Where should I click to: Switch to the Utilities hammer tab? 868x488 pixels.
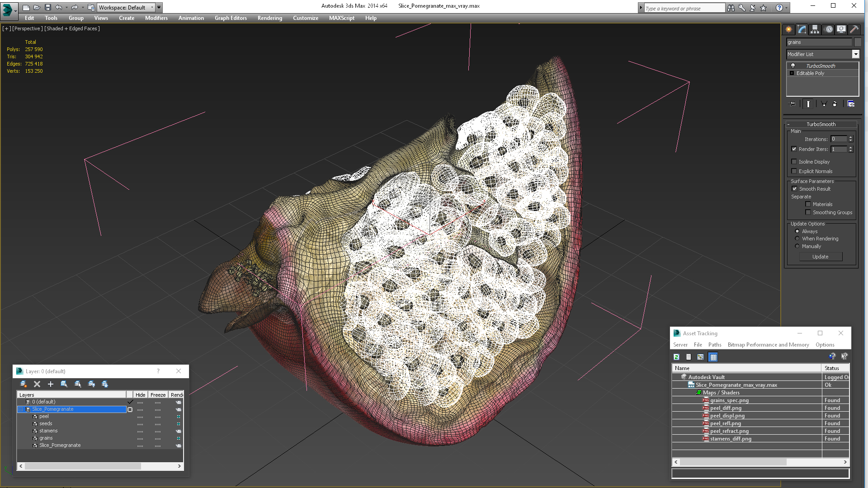(x=854, y=29)
